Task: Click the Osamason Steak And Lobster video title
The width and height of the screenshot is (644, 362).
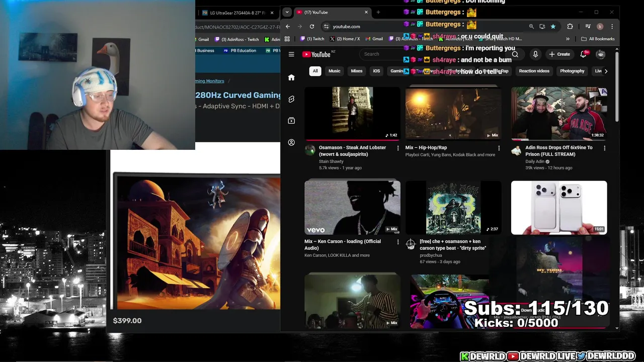Action: [352, 151]
